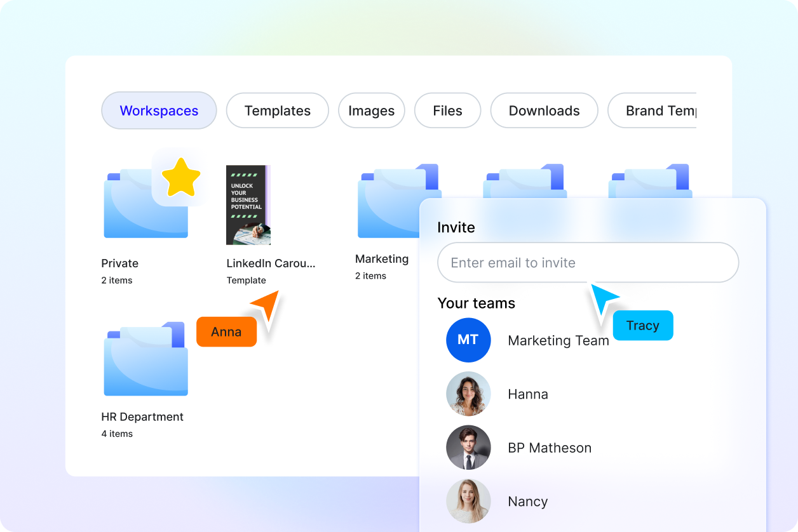Click the Marketing folder label
Image resolution: width=798 pixels, height=532 pixels.
[x=382, y=259]
